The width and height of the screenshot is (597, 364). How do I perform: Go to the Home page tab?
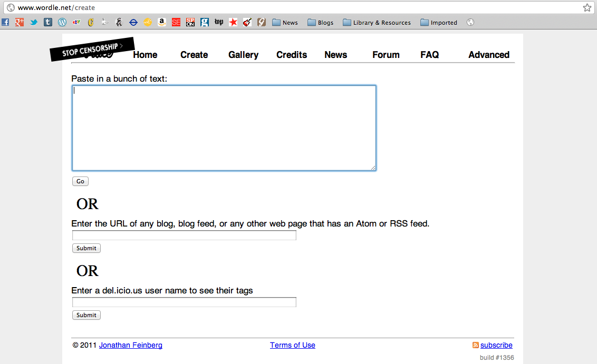pos(145,55)
